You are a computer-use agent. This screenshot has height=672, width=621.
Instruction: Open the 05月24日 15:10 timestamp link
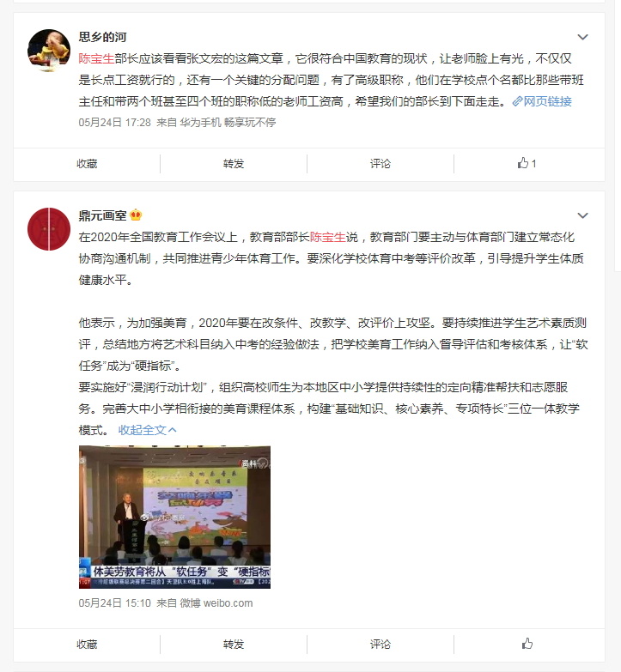[114, 603]
